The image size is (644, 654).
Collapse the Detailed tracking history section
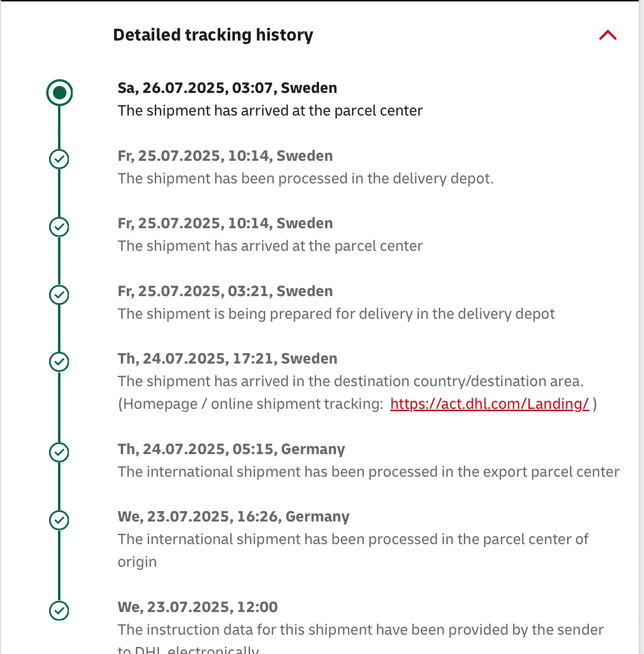tap(608, 35)
